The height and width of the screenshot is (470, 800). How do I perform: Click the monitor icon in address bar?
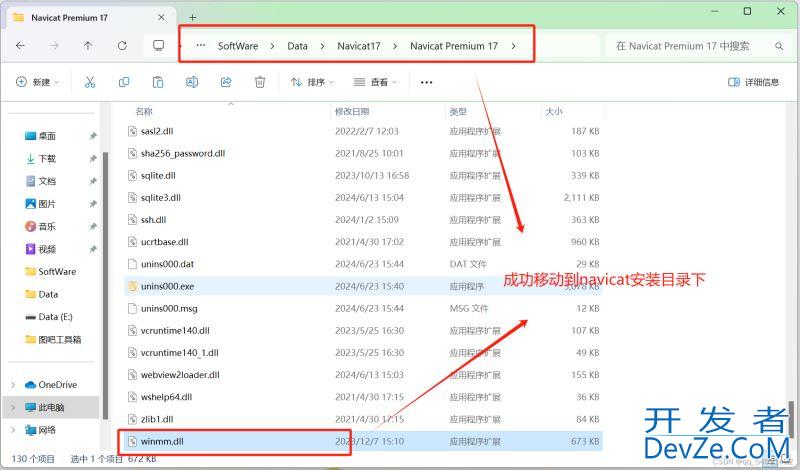(x=159, y=46)
